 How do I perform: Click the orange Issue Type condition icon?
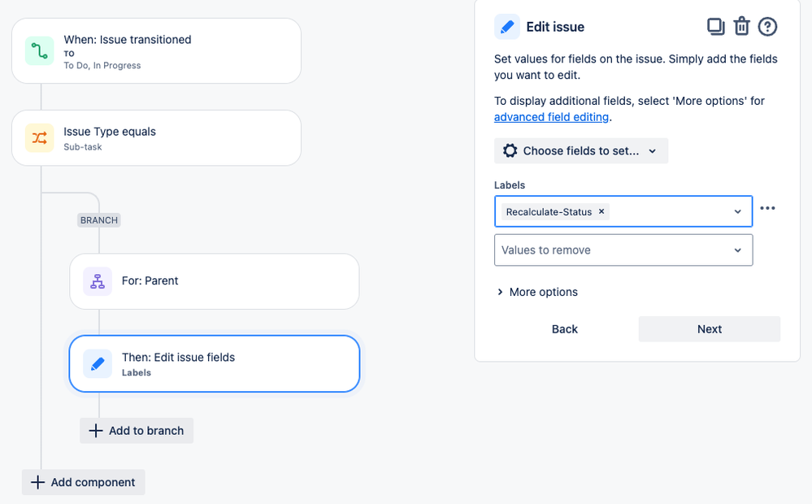click(39, 137)
